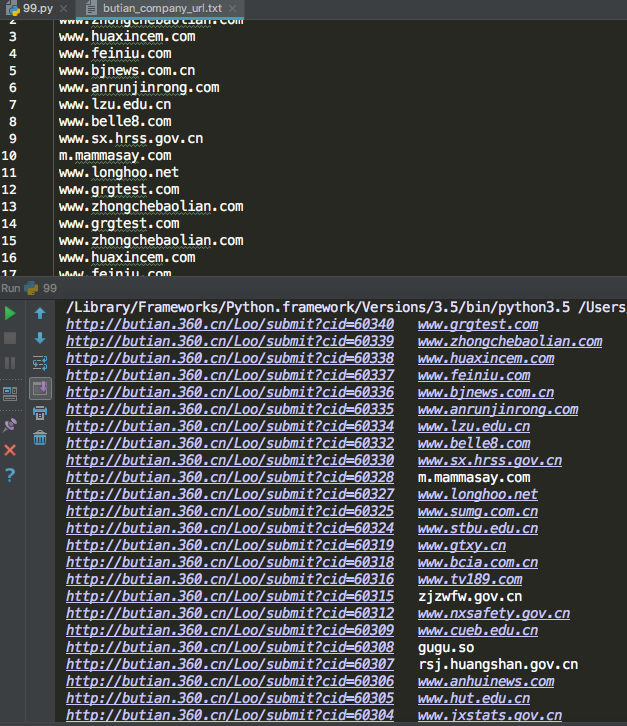Open www.cueb.edu.cn link in console
The width and height of the screenshot is (627, 726).
[x=478, y=630]
